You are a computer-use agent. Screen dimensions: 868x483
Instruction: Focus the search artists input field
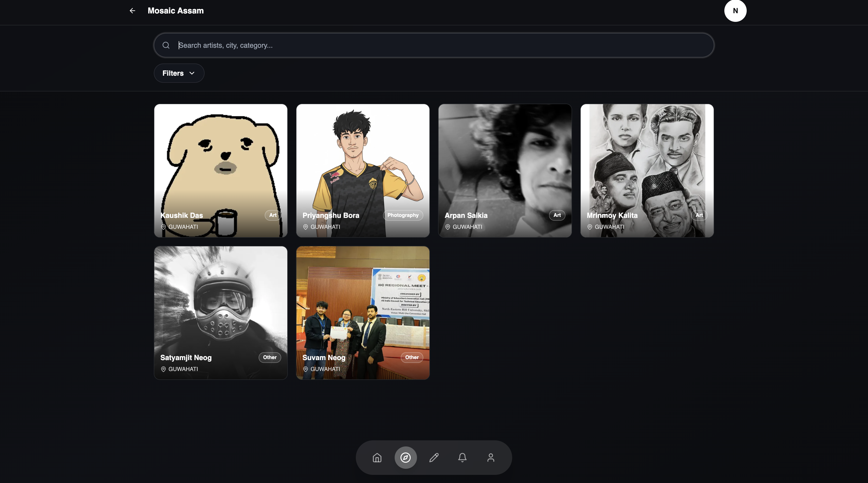click(x=438, y=45)
